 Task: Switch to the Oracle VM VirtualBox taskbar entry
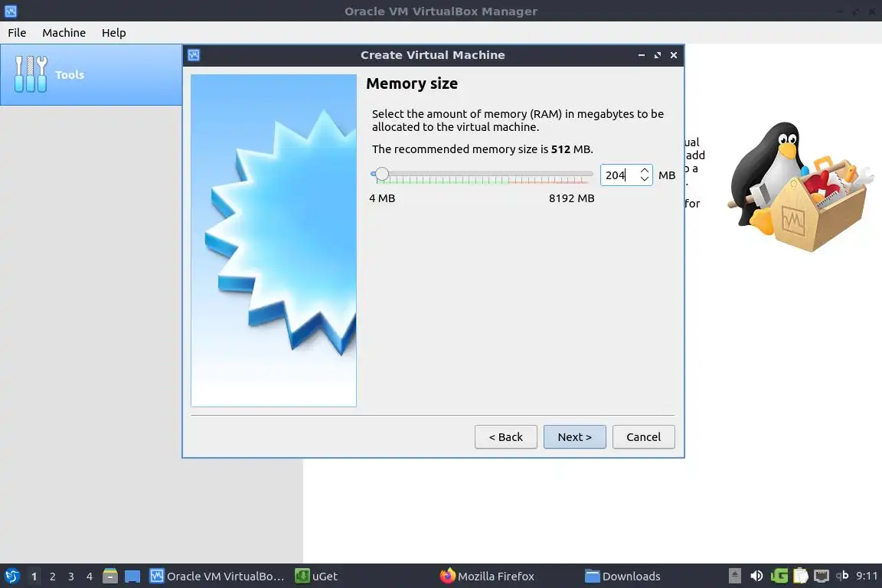[x=217, y=577]
